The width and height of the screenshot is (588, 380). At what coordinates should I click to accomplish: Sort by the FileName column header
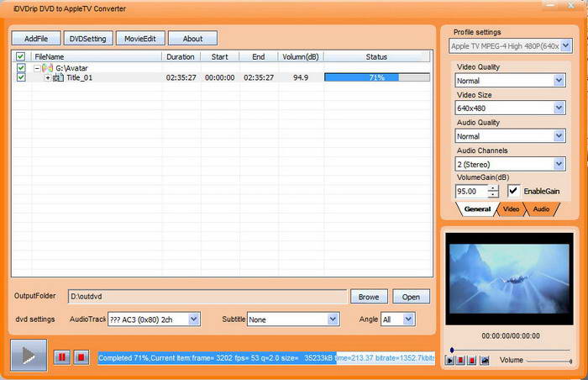pos(97,56)
